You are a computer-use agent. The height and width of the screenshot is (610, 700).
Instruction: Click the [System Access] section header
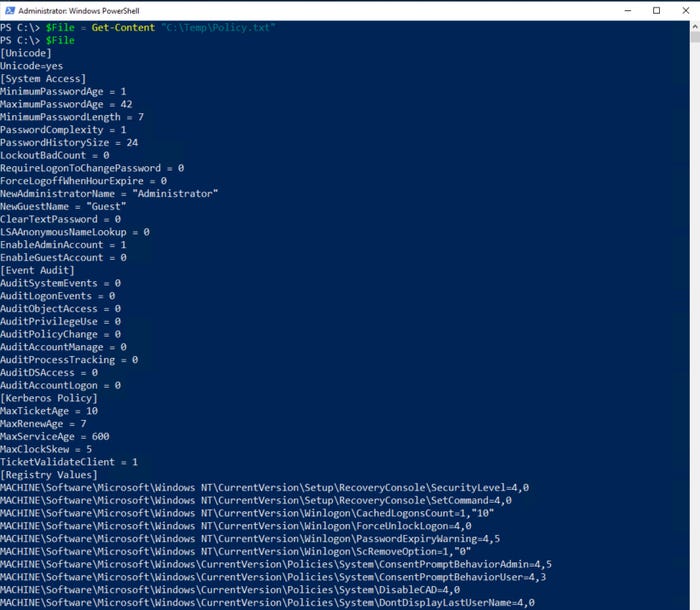pos(43,79)
